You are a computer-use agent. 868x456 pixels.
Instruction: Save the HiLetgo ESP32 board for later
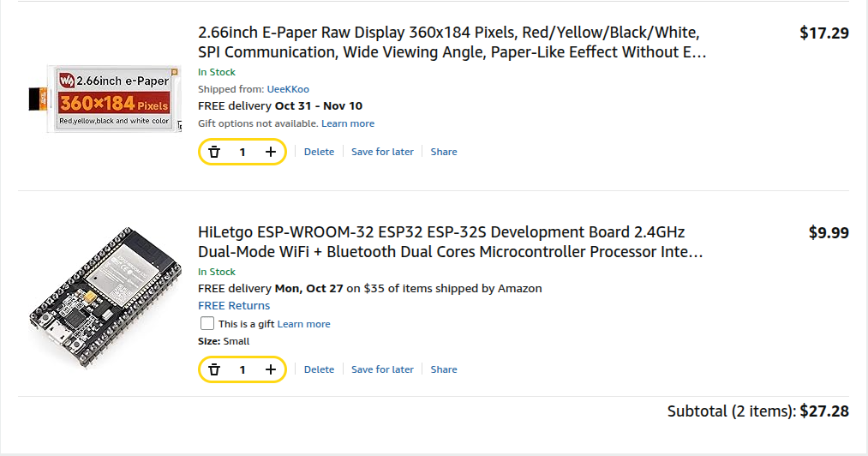coord(382,369)
